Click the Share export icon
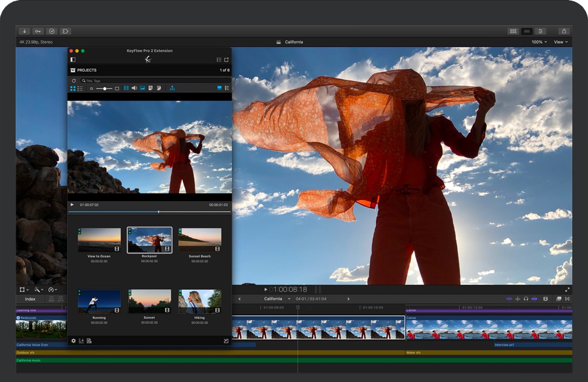The height and width of the screenshot is (382, 588). tap(564, 31)
